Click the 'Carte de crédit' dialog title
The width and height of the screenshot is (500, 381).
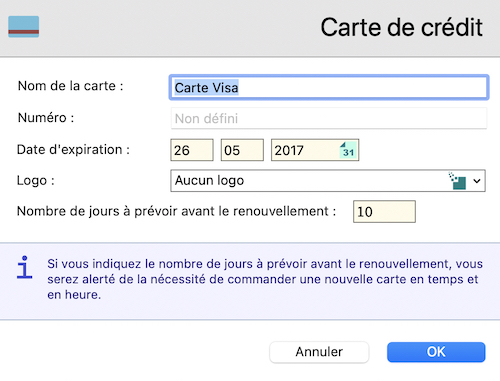point(401,27)
